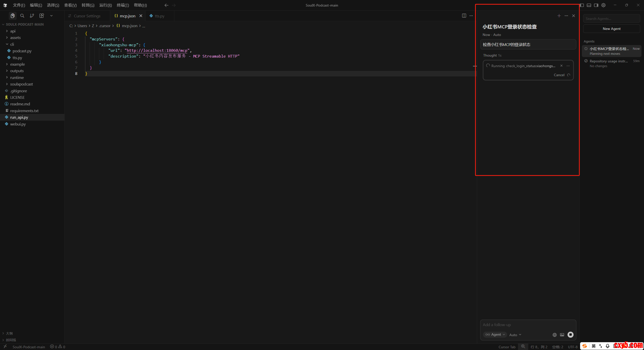
Task: Open the Auto model dropdown
Action: point(515,335)
